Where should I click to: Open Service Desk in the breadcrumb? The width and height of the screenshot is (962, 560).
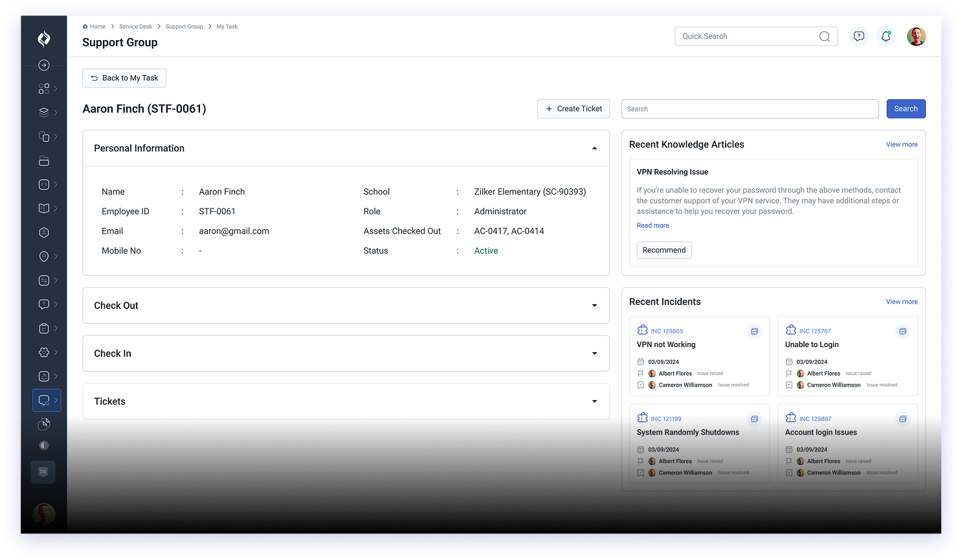pos(135,27)
